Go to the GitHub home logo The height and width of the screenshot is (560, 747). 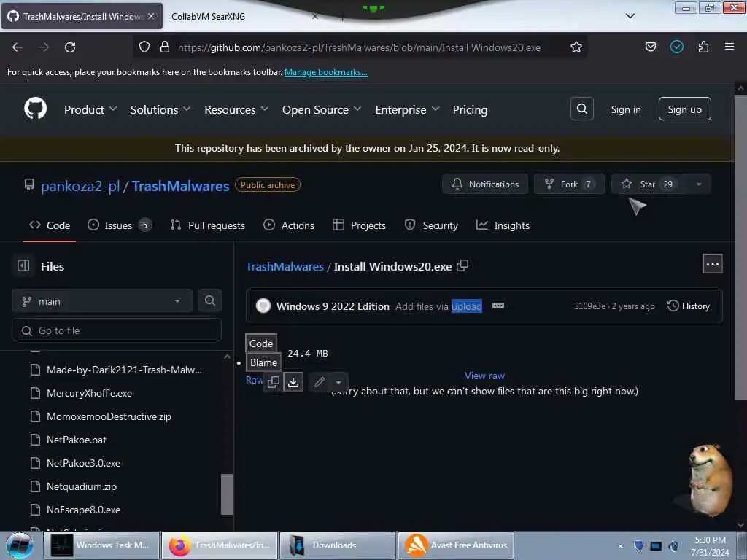coord(35,109)
